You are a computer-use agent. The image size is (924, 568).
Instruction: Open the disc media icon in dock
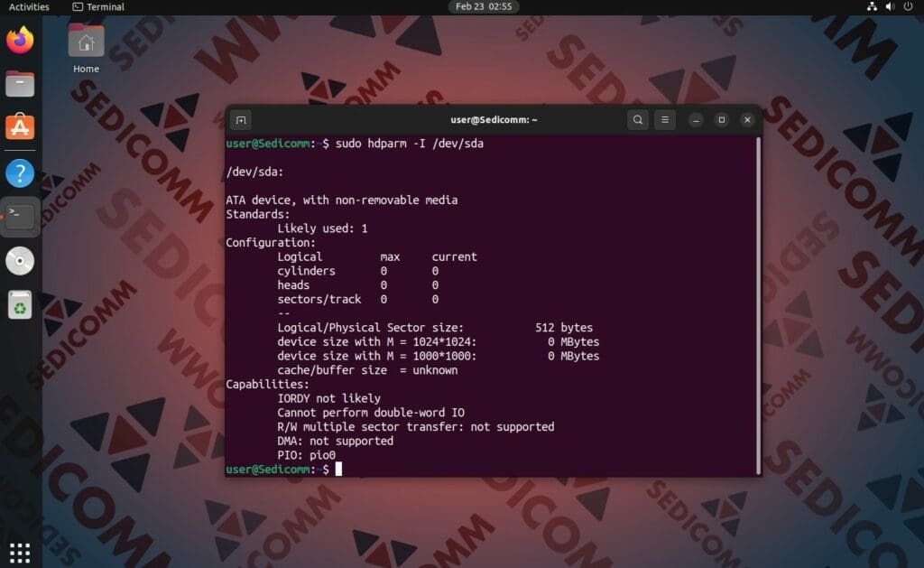pos(20,261)
